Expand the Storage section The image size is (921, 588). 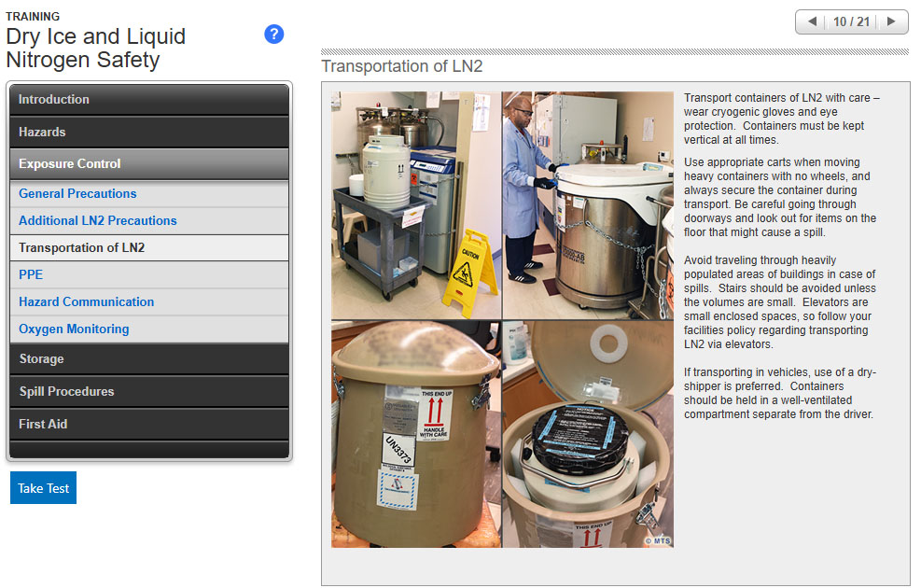149,359
